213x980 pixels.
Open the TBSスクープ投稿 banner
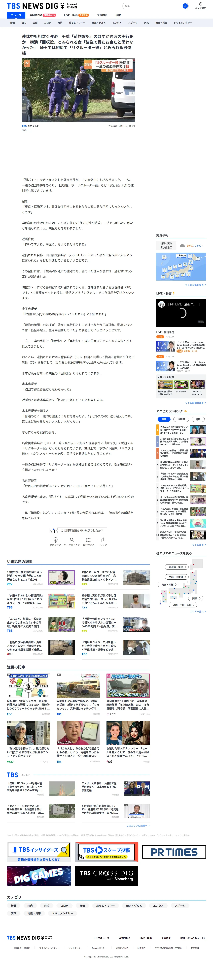click(106, 851)
